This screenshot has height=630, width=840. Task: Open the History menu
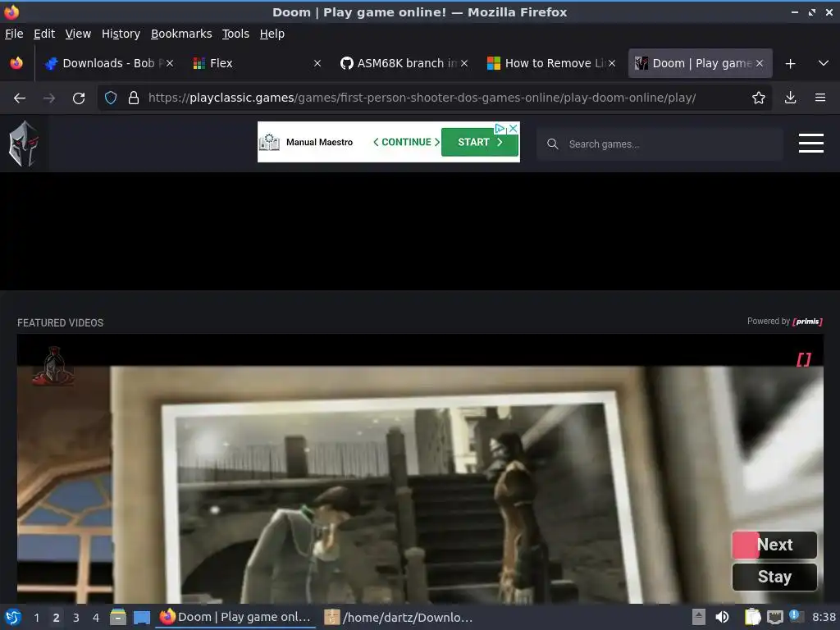tap(121, 34)
